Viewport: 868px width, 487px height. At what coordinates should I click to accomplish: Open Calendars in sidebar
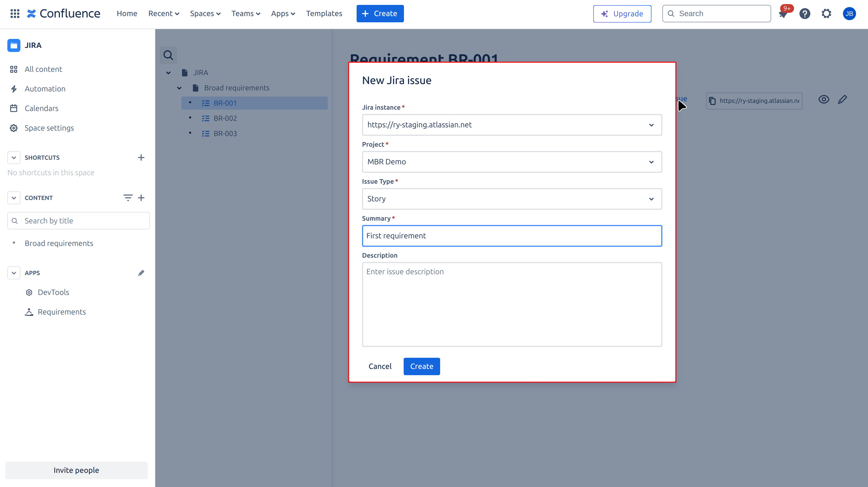(x=41, y=108)
